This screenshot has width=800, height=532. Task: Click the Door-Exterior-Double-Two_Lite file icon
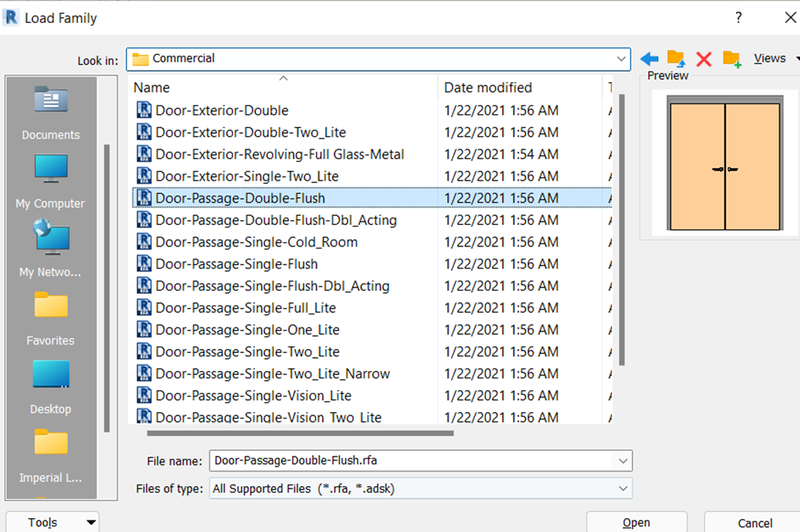click(x=144, y=132)
